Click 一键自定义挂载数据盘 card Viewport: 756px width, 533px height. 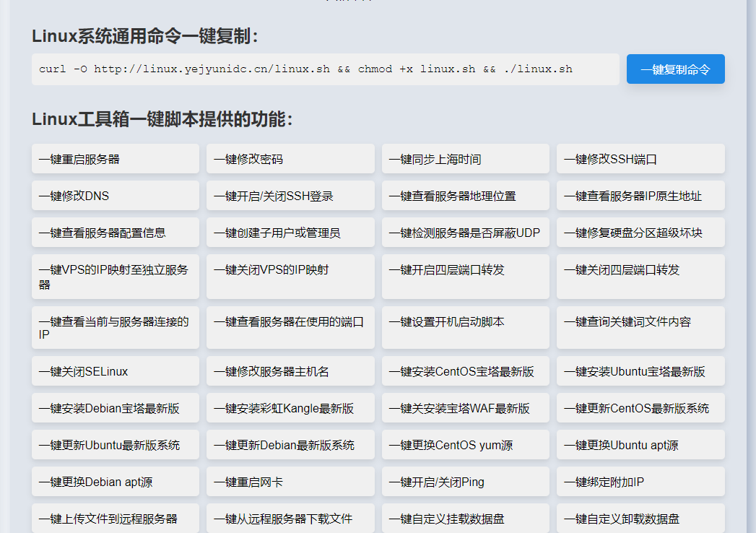[x=465, y=518]
